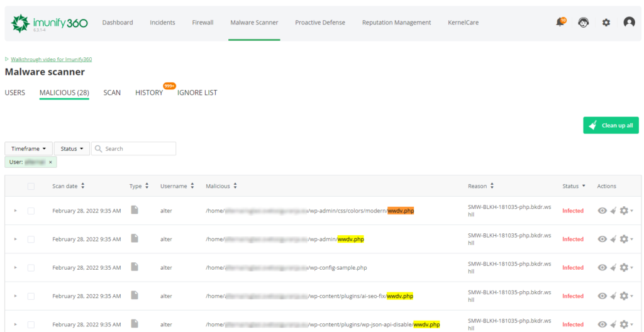This screenshot has width=644, height=332.
Task: Open the support agent icon
Action: pos(583,23)
